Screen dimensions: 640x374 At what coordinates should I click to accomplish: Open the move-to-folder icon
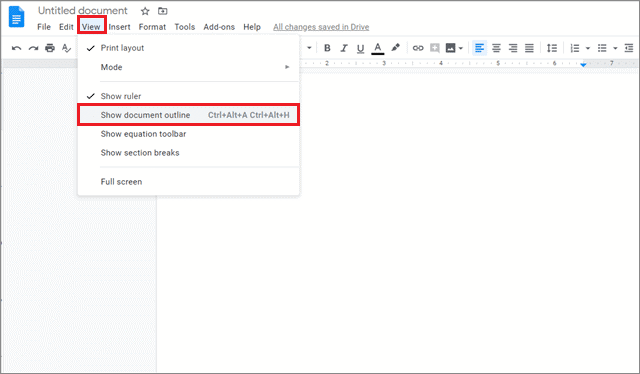coord(162,11)
